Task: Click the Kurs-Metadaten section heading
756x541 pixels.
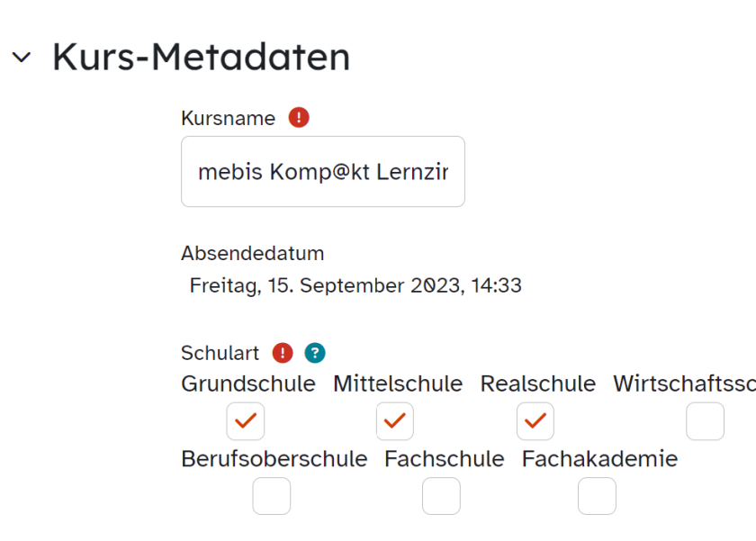Action: [201, 57]
